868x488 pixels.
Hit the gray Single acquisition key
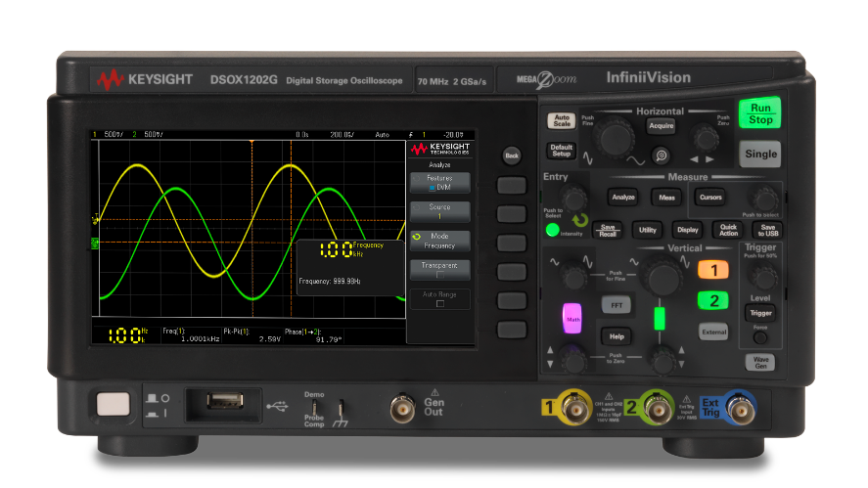click(760, 154)
